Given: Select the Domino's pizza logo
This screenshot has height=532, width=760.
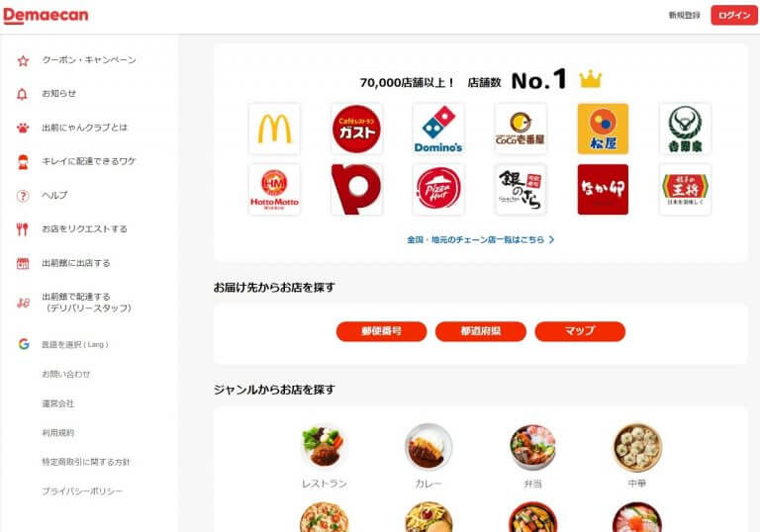Looking at the screenshot, I should (x=438, y=129).
